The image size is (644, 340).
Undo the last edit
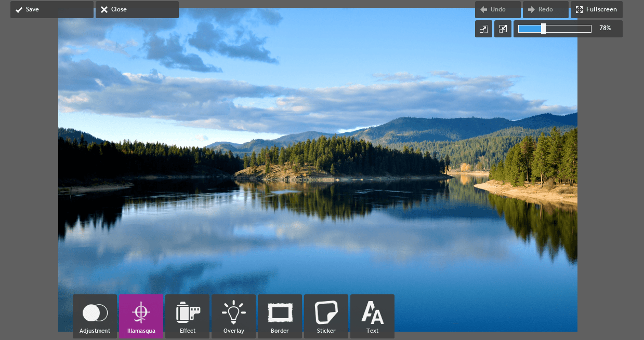(497, 9)
